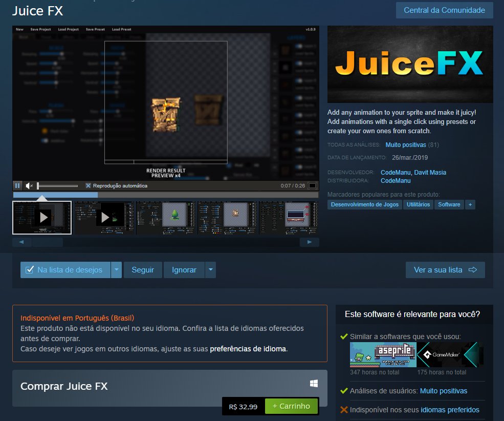The image size is (504, 421).
Task: Click the Ignorar button
Action: pyautogui.click(x=184, y=270)
